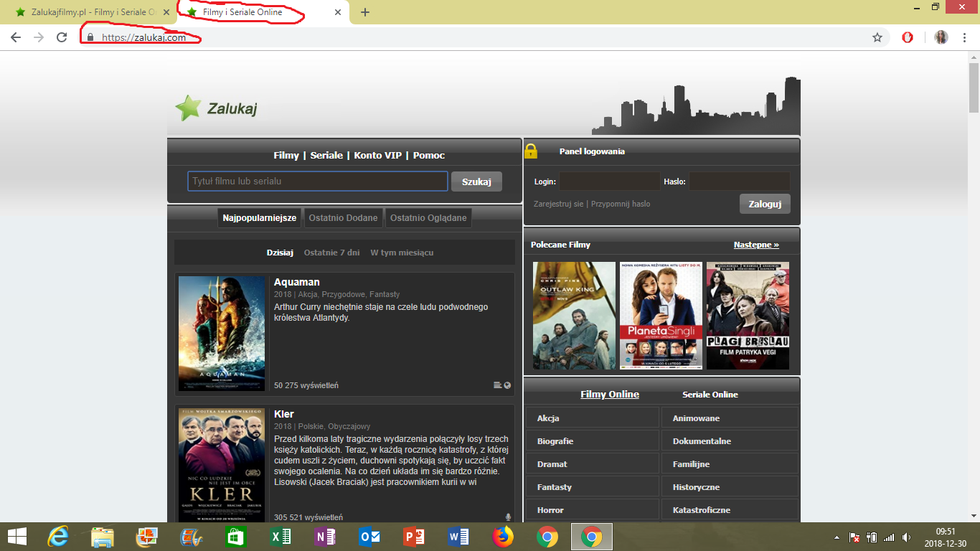
Task: Click the Nastepne » link
Action: tap(756, 245)
